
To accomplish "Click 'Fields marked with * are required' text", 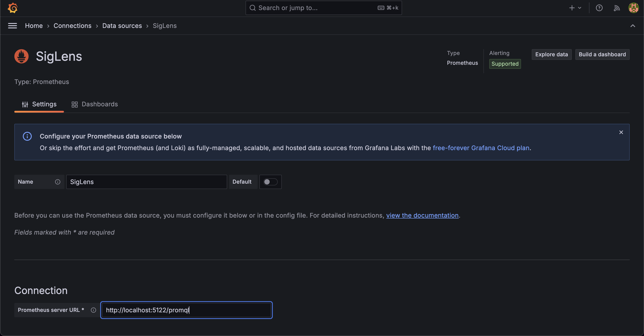I will point(64,232).
